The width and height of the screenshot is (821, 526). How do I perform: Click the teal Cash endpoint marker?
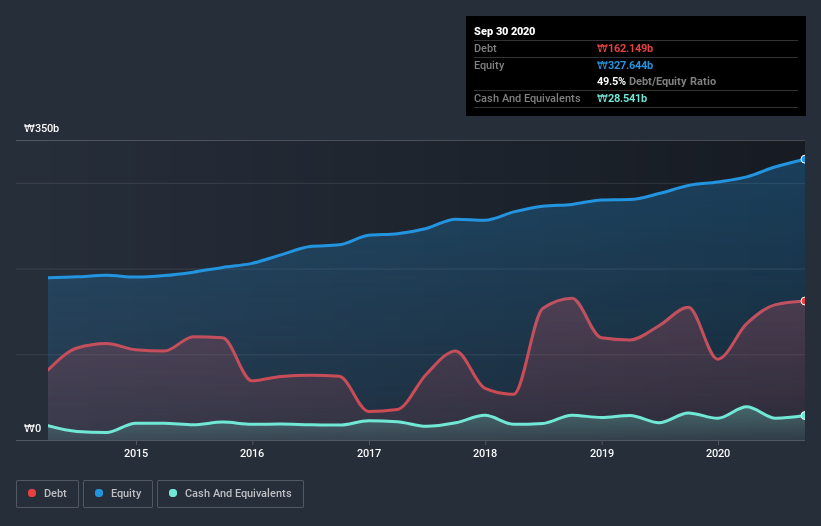point(804,416)
